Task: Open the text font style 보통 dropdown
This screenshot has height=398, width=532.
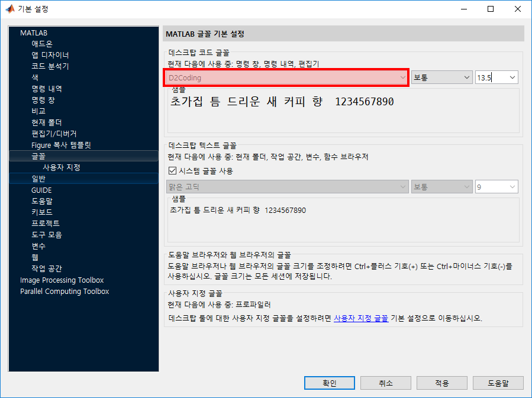Action: (441, 187)
